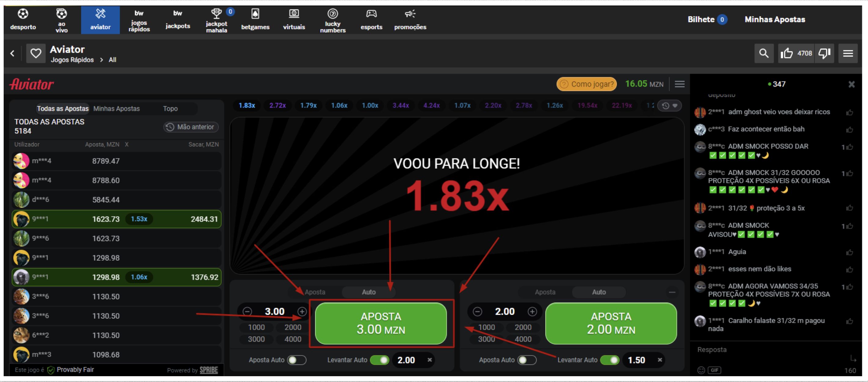Select Aposta tab in second bet panel
This screenshot has height=382, width=868.
click(545, 292)
